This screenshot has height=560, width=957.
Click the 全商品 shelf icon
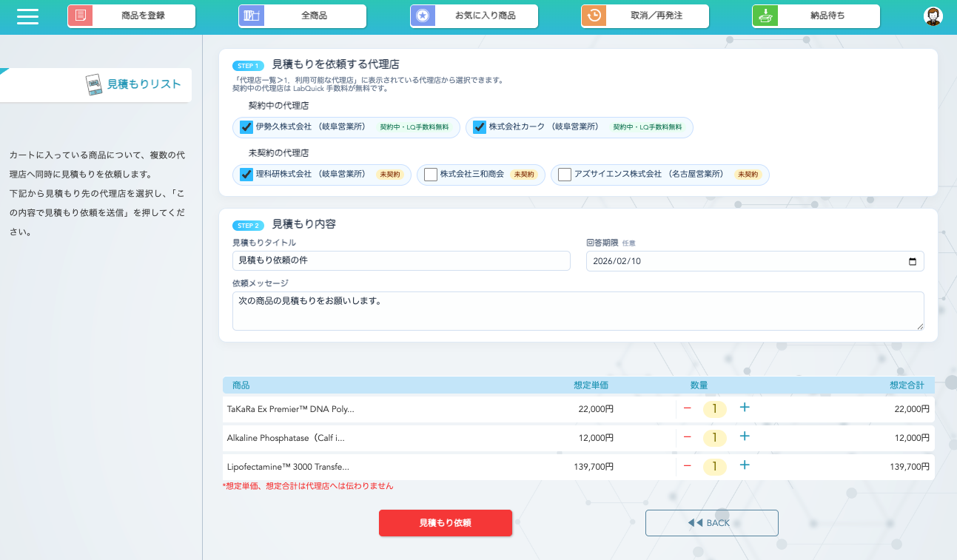(x=252, y=16)
